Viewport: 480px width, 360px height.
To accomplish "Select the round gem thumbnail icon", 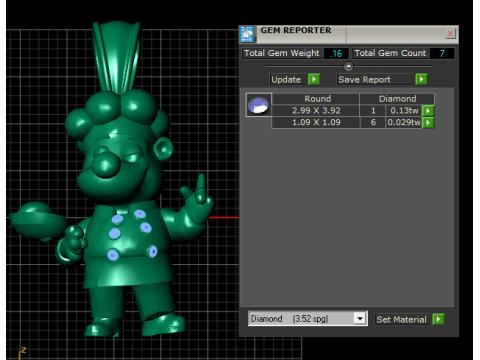I will pyautogui.click(x=259, y=105).
